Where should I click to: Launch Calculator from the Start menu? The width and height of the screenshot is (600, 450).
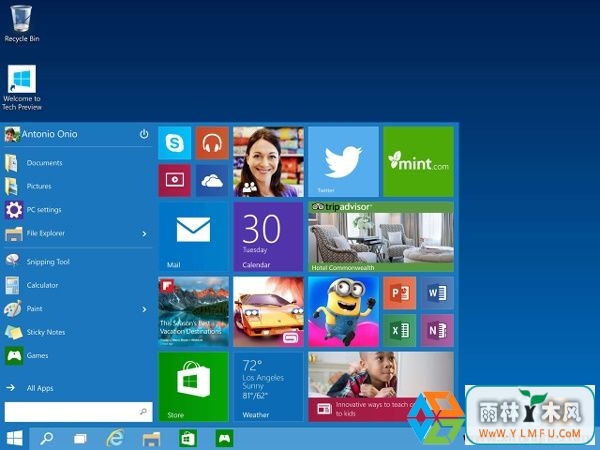tap(78, 285)
